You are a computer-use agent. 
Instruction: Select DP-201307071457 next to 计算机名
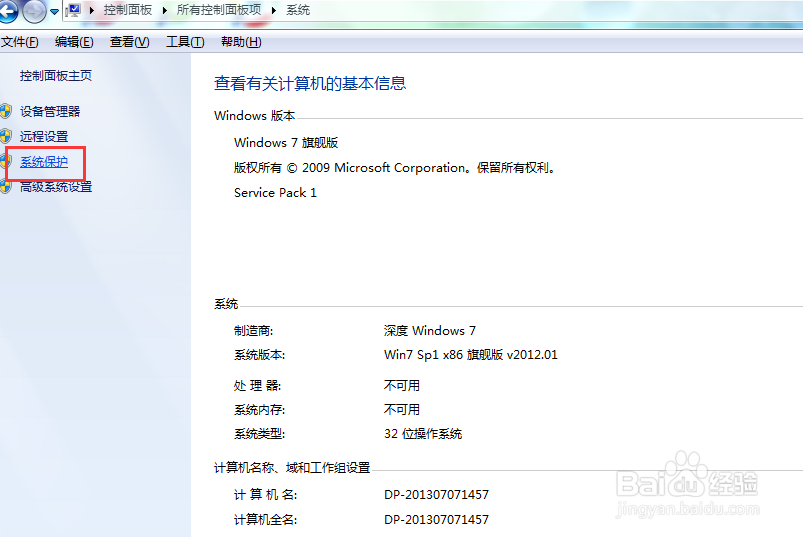pos(436,495)
